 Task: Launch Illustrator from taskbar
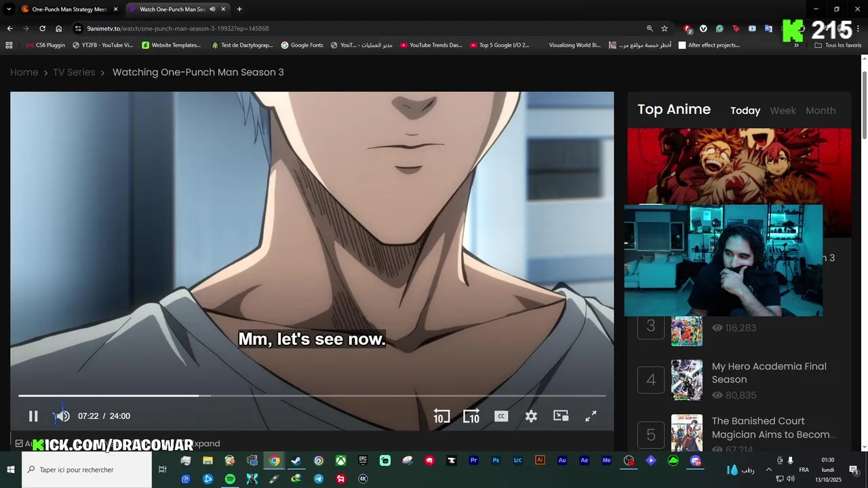pyautogui.click(x=540, y=461)
